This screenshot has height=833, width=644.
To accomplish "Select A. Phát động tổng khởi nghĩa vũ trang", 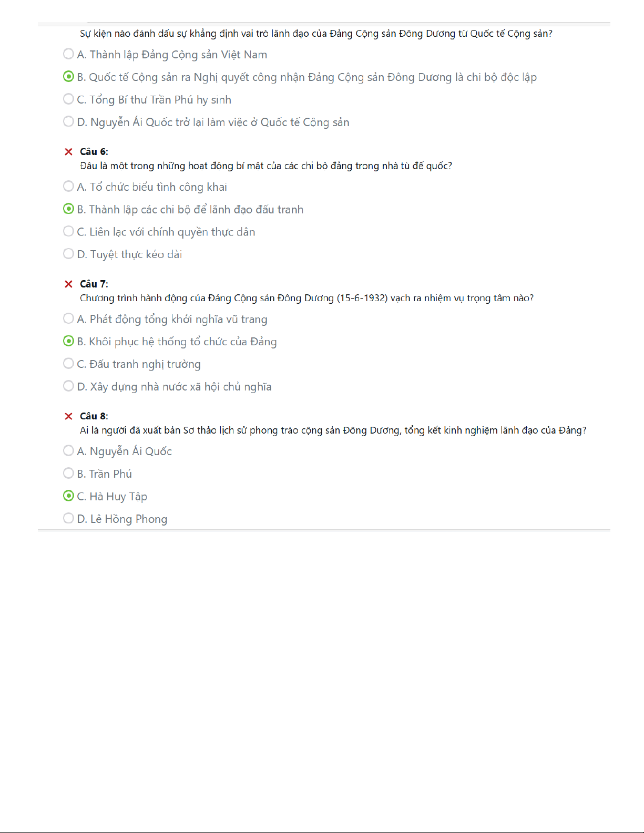I will coord(68,319).
